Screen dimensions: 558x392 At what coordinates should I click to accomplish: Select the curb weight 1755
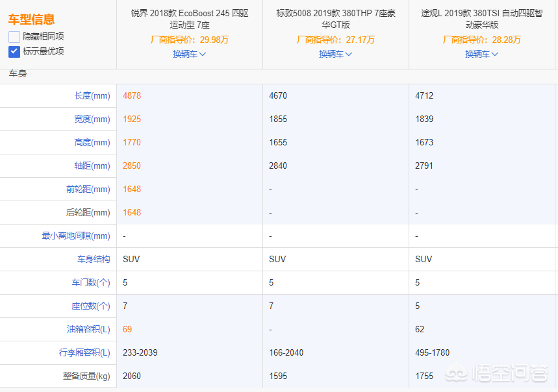tap(424, 376)
